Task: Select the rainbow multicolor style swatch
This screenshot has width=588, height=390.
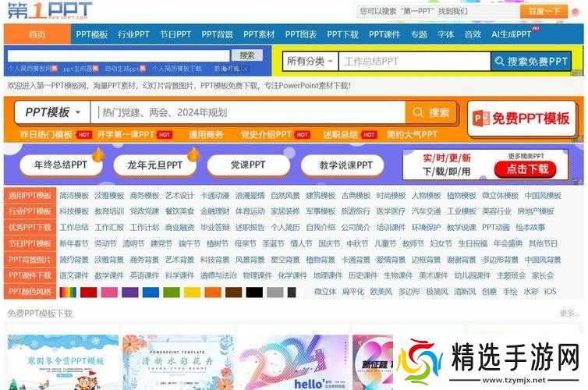Action: (68, 292)
